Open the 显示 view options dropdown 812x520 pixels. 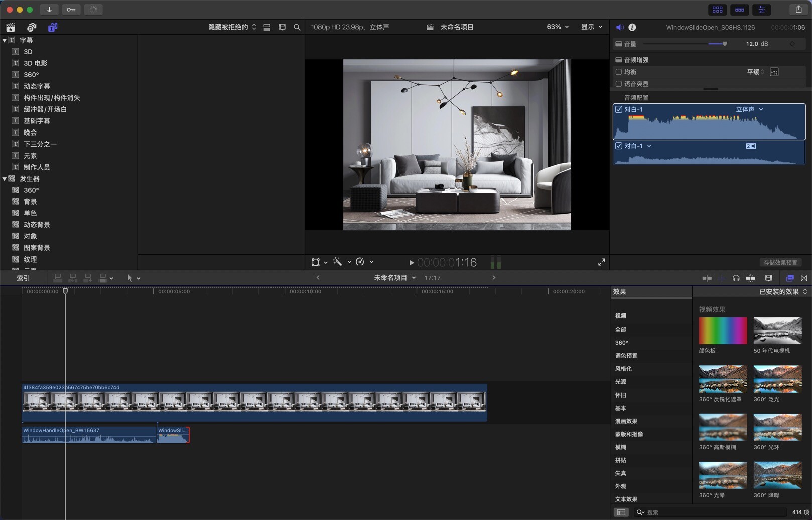click(x=592, y=27)
